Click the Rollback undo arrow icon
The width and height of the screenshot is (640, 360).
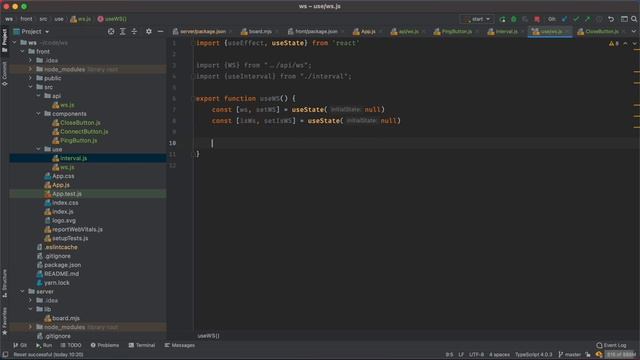coord(611,19)
